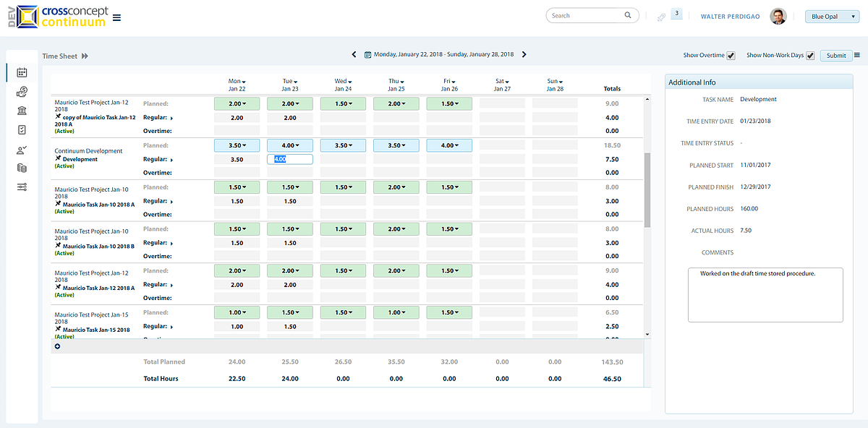Select the expenses hand-with-coin sidebar icon
Image resolution: width=868 pixels, height=428 pixels.
point(22,92)
